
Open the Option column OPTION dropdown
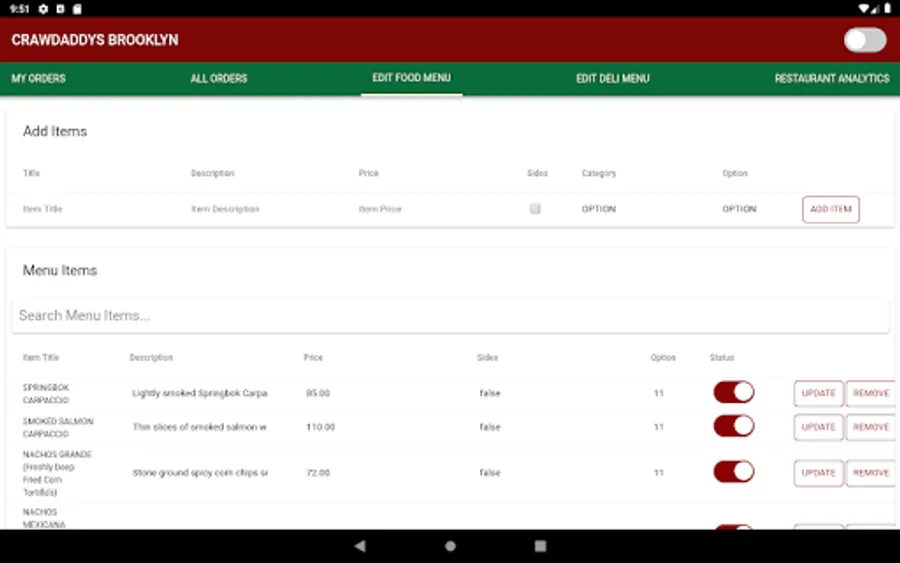point(739,209)
